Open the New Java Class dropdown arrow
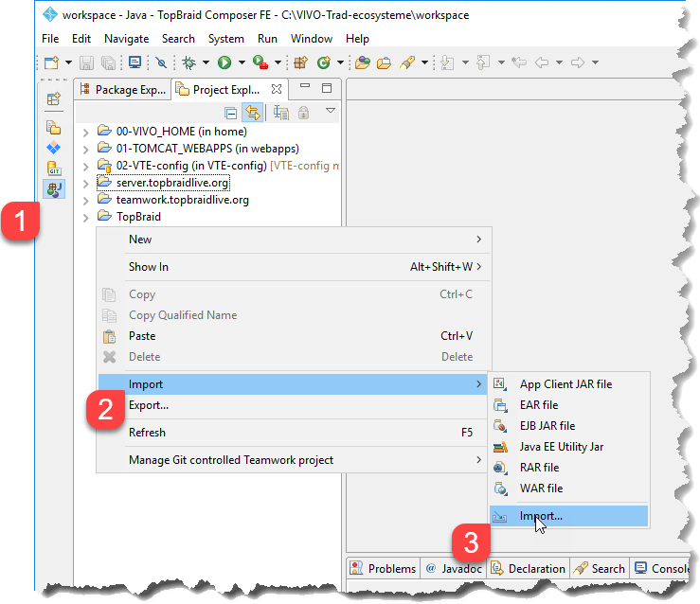 click(x=340, y=62)
